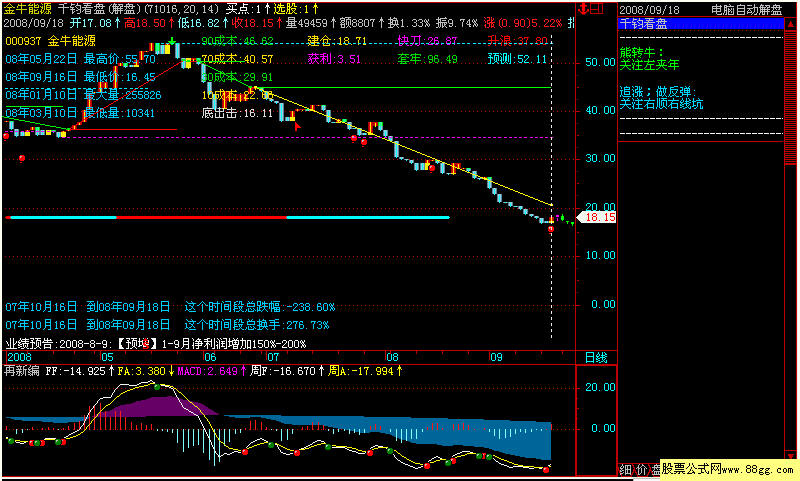The width and height of the screenshot is (800, 481).
Task: Click the 追涨;做反弹 text in side panel
Action: [x=658, y=92]
